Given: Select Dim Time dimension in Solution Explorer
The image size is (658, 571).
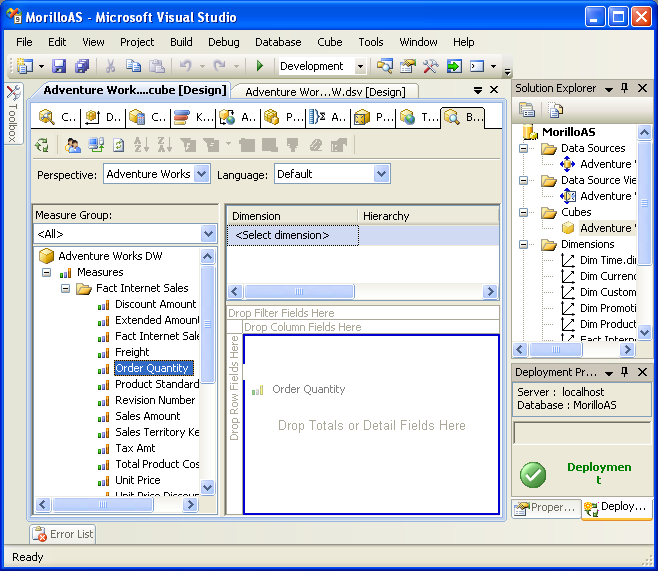Looking at the screenshot, I should (x=608, y=260).
